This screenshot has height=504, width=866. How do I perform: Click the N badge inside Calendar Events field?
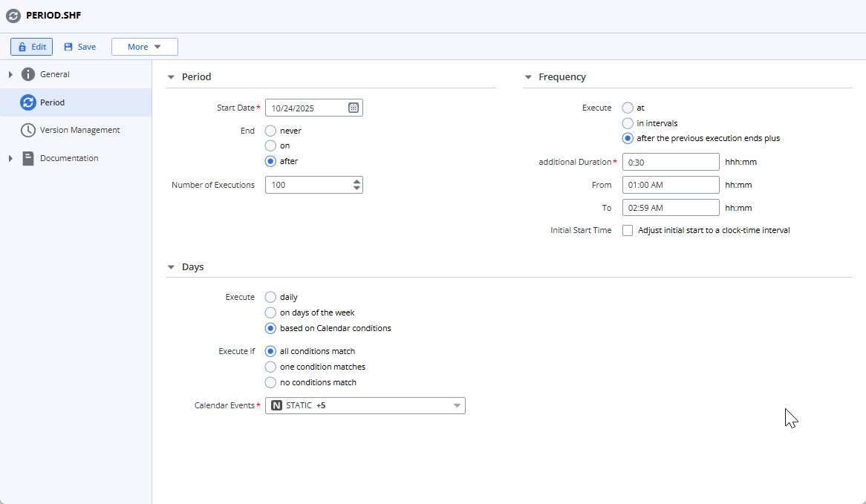pos(276,405)
